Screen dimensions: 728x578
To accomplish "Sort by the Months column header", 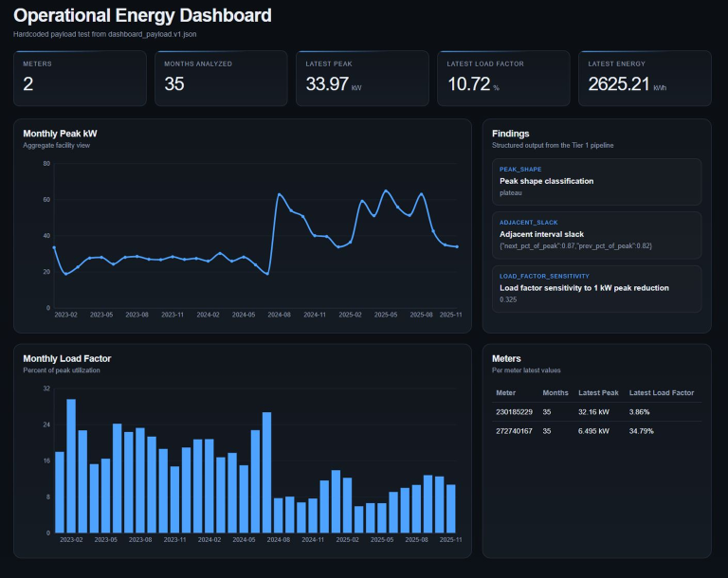I will [x=555, y=392].
